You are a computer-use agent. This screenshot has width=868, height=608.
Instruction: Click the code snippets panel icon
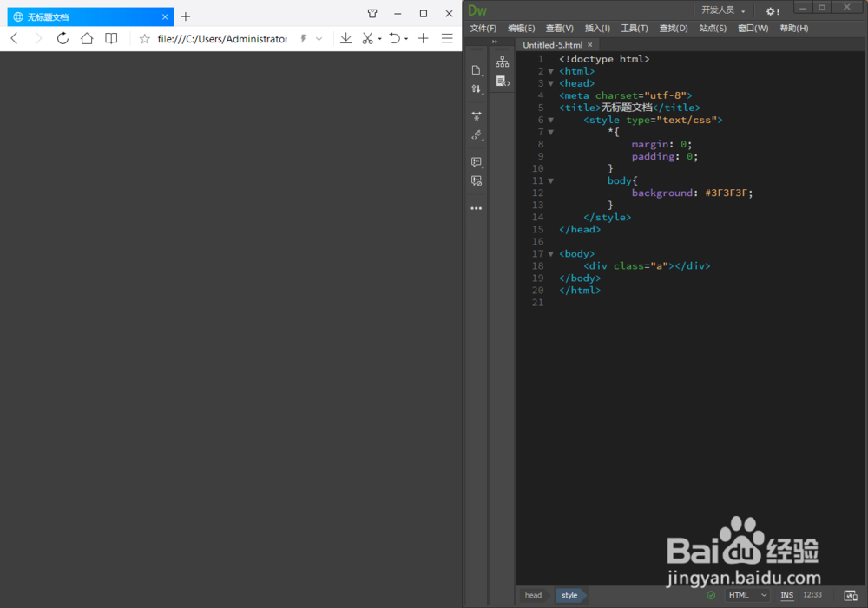[502, 82]
